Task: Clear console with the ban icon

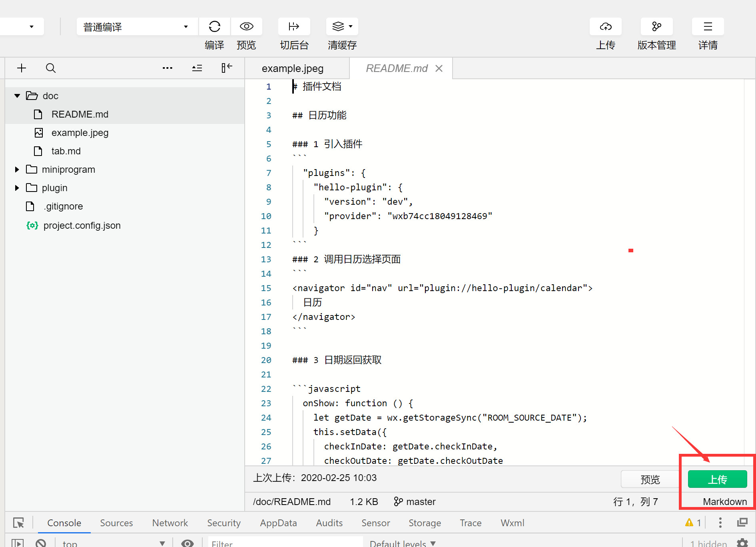Action: point(40,543)
